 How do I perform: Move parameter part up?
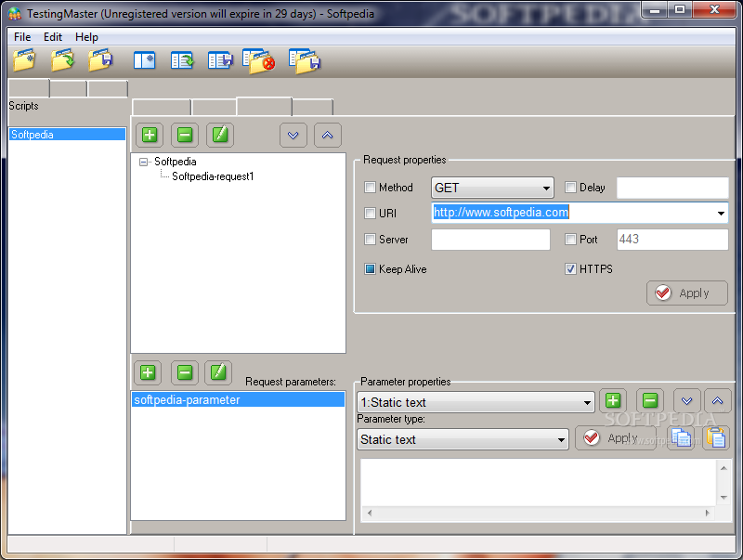pyautogui.click(x=717, y=401)
